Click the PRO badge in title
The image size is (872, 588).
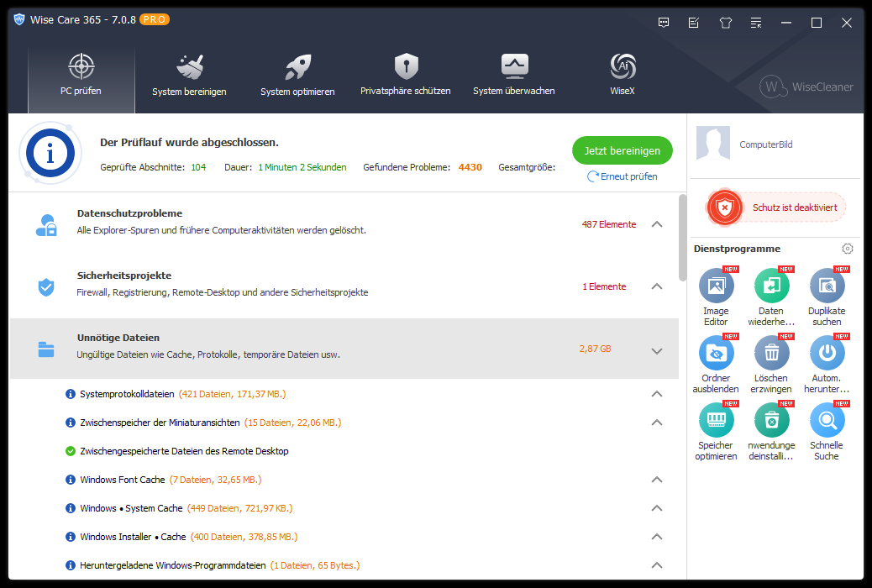(154, 19)
